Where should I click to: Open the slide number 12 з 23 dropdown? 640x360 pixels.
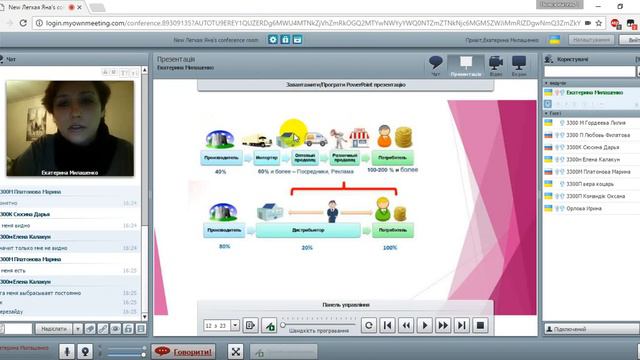pos(235,325)
